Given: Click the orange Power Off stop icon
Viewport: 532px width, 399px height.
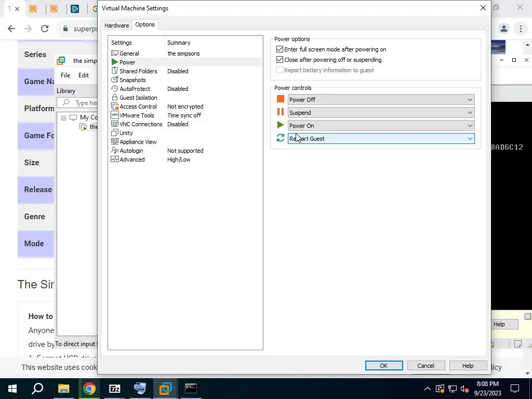Looking at the screenshot, I should coord(280,99).
